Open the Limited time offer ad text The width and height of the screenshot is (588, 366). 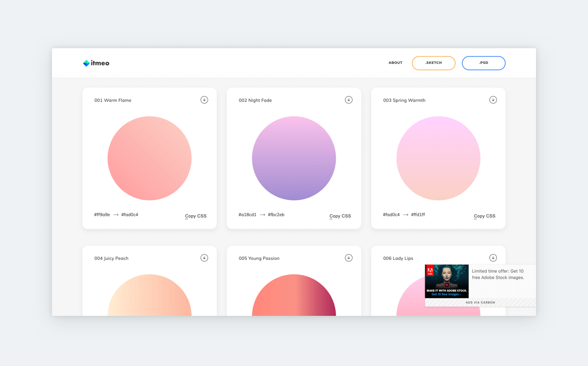498,274
